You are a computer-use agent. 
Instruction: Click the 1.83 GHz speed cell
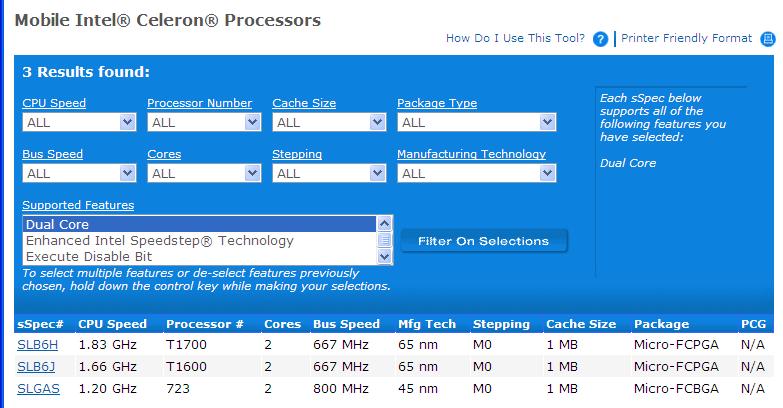tap(107, 345)
